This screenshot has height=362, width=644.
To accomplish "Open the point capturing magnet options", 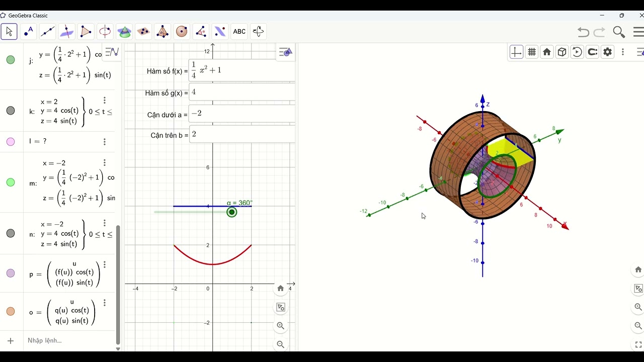I will click(593, 52).
